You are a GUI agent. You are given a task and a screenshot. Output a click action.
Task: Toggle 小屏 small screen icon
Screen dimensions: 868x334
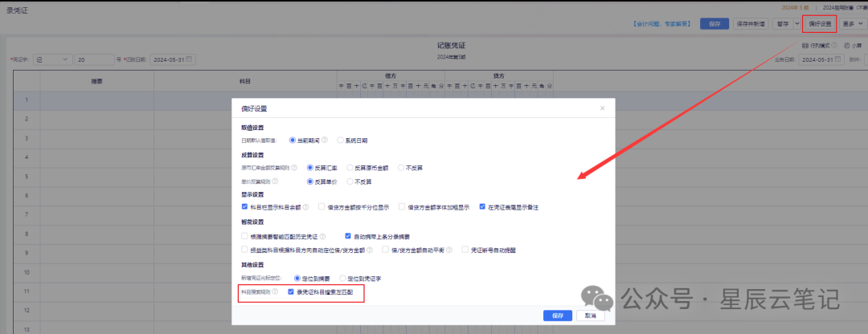(x=847, y=45)
